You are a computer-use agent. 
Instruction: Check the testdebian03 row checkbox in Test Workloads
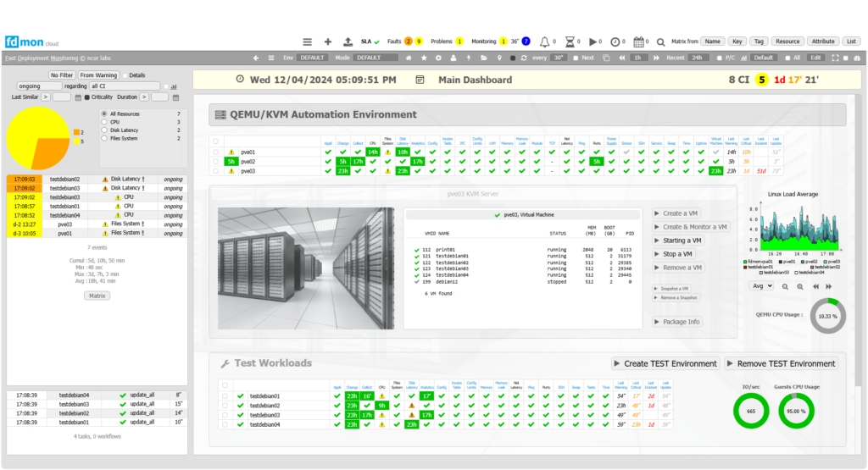225,415
